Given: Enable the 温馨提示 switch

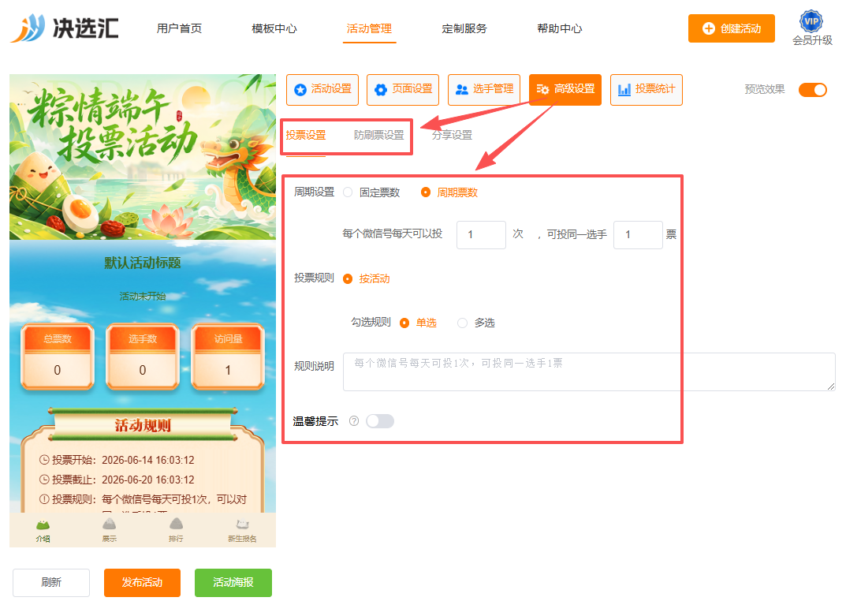Looking at the screenshot, I should point(380,421).
